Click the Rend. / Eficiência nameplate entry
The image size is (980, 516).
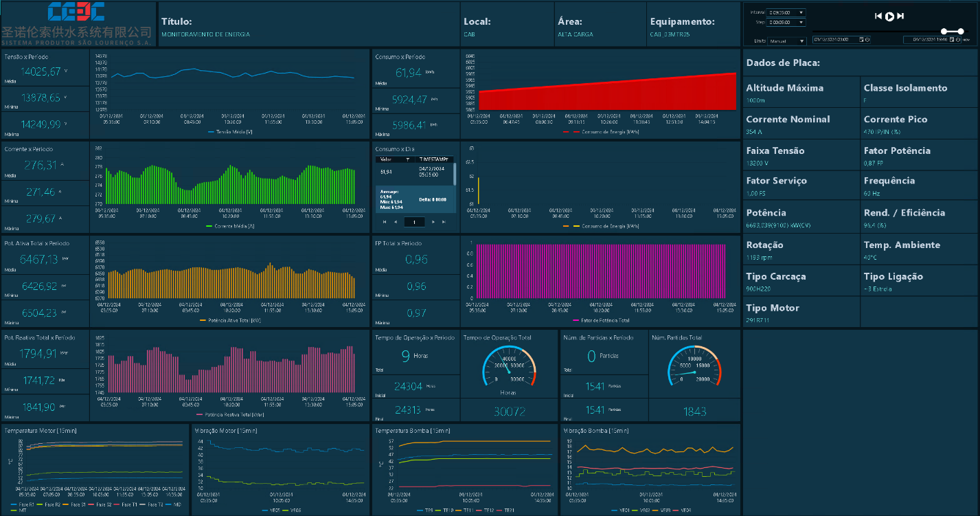click(x=920, y=218)
